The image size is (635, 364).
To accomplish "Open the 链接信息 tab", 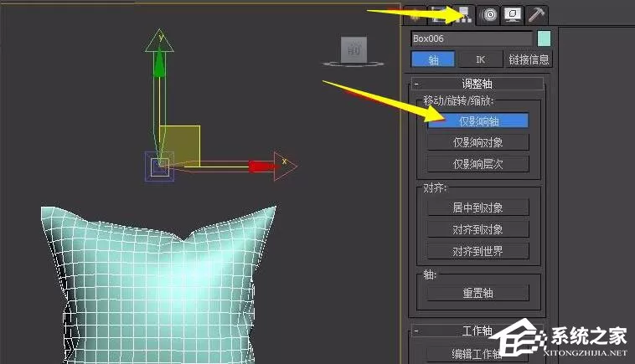I will click(x=529, y=60).
